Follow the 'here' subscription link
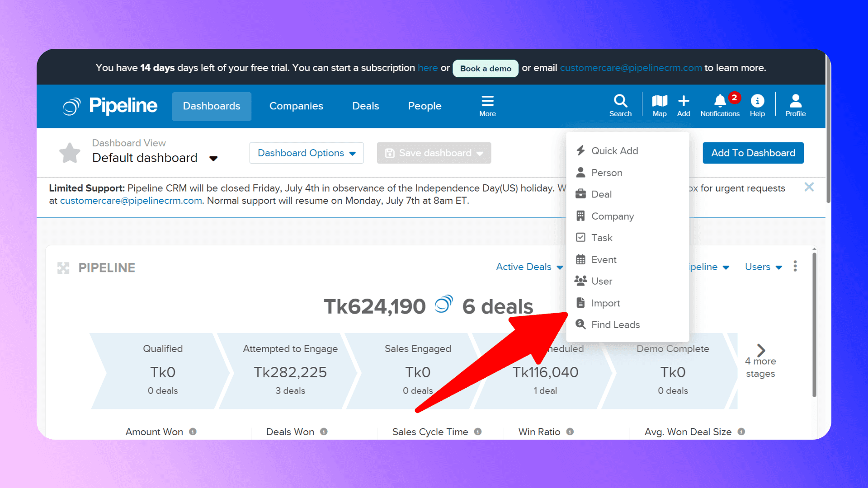Viewport: 868px width, 488px height. click(x=428, y=68)
